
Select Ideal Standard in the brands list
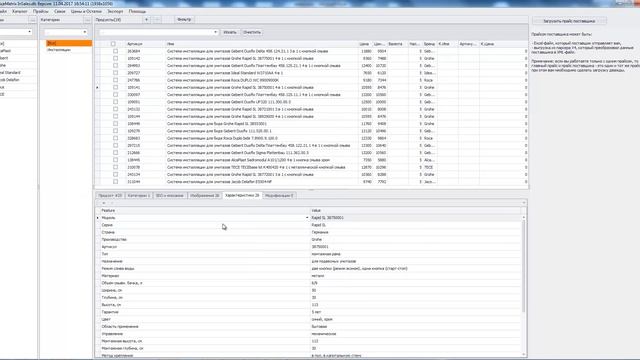(x=10, y=73)
